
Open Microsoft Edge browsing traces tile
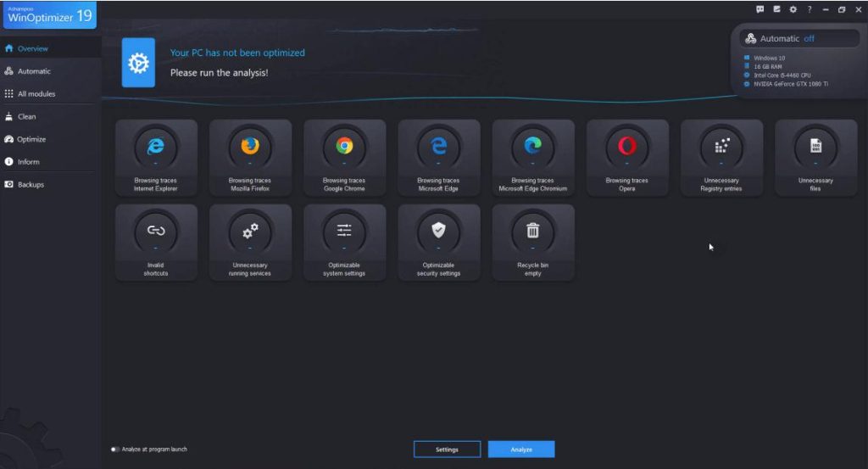click(x=438, y=158)
